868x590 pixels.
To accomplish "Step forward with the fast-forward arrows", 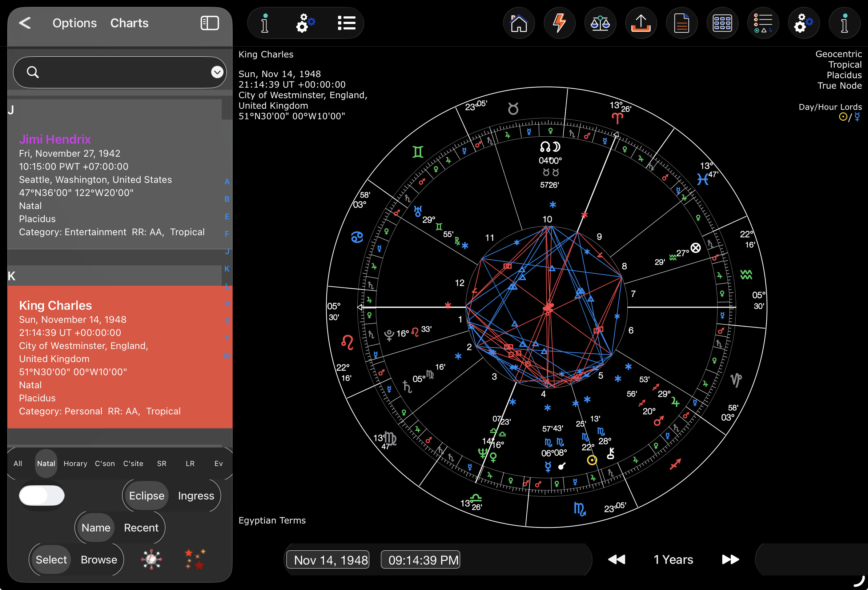I will [x=730, y=559].
